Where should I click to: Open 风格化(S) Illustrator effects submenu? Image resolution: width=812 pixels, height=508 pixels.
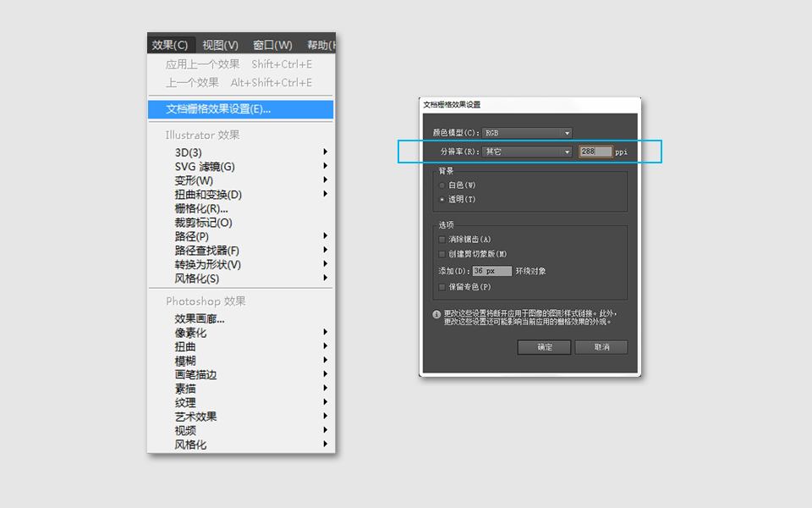(x=241, y=279)
